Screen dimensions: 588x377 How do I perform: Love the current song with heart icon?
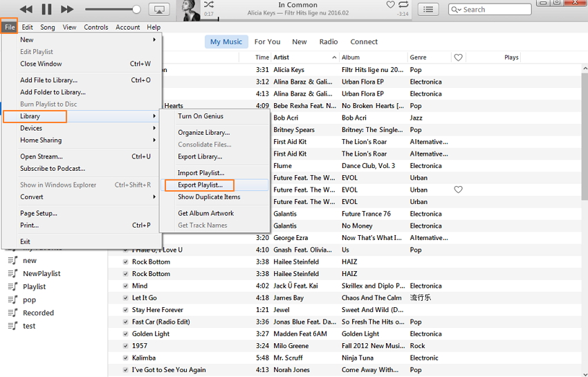(390, 5)
